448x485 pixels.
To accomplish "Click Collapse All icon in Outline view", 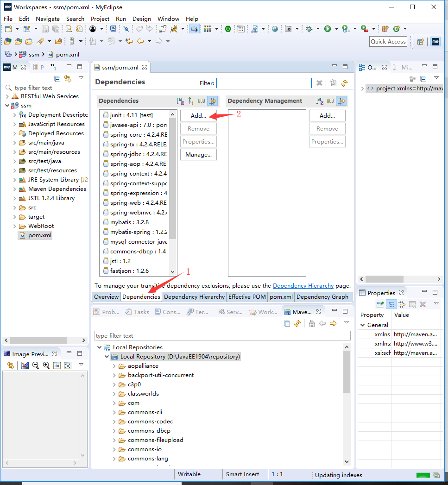I will point(423,79).
